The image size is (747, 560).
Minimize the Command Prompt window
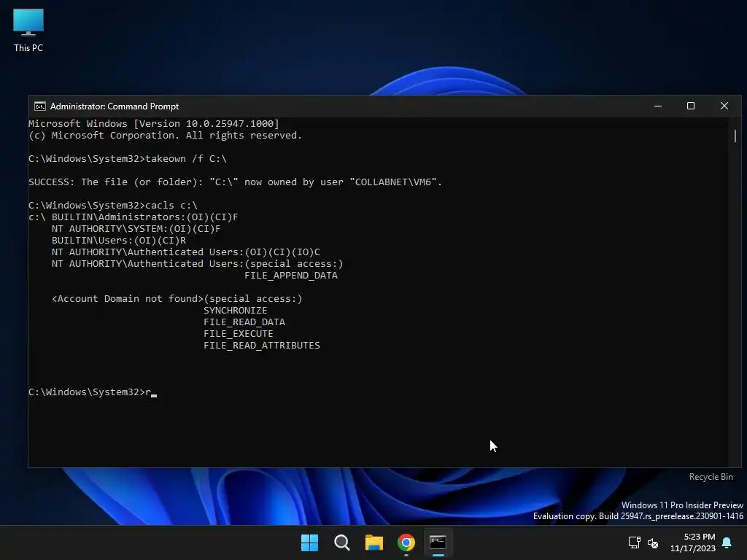tap(658, 106)
